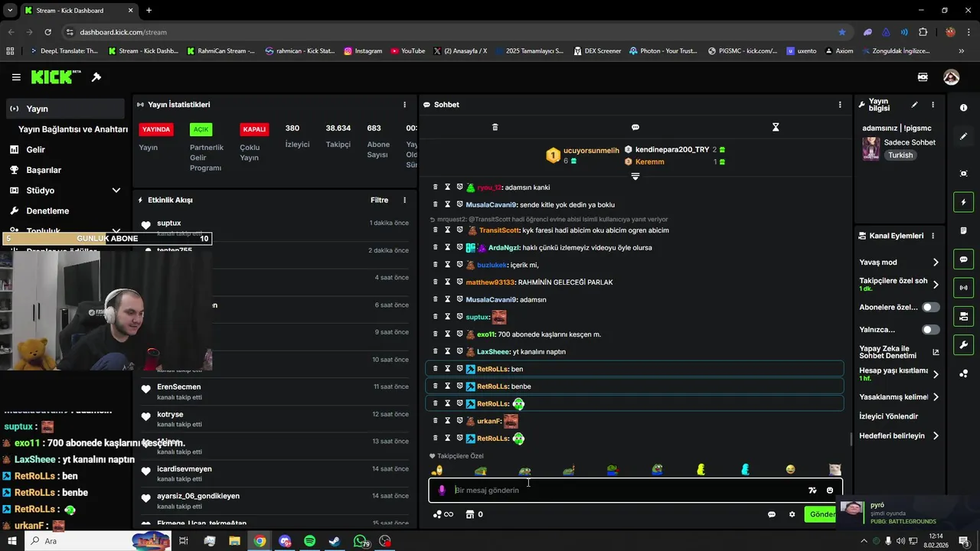The width and height of the screenshot is (980, 551).
Task: Click the speech bubble icon in Sohbet toolbar
Action: (x=635, y=127)
